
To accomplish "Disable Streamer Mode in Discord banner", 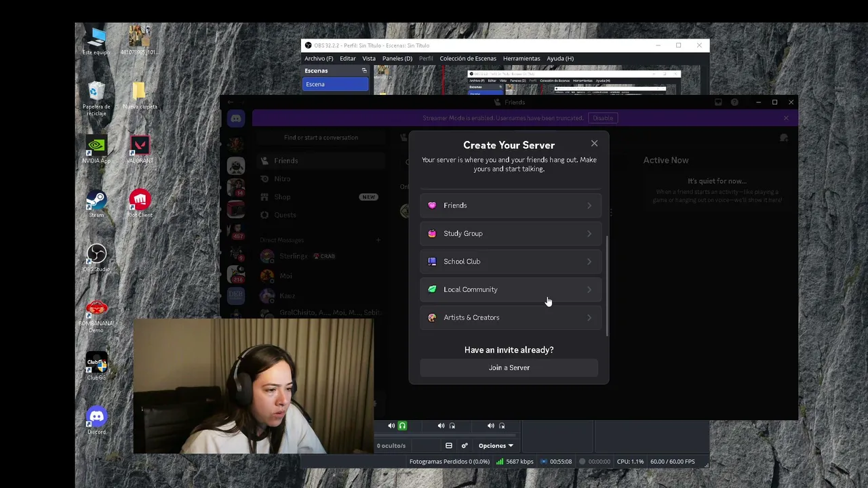I will (603, 118).
